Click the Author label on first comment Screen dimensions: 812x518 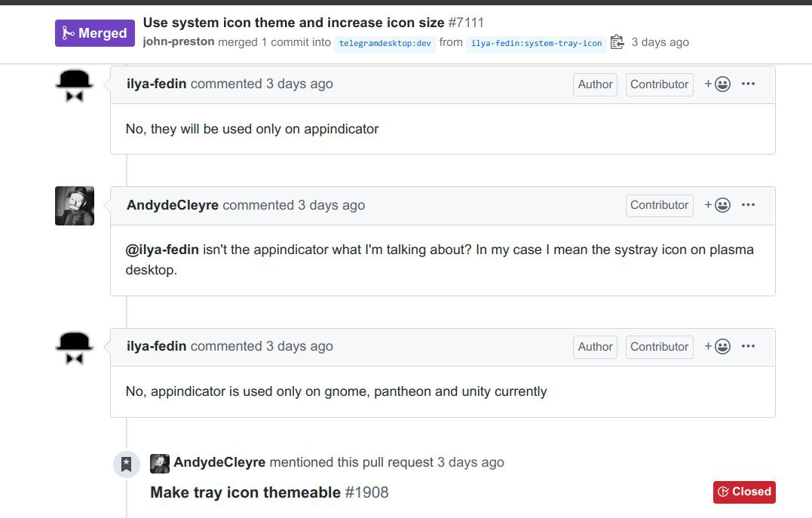click(x=595, y=84)
